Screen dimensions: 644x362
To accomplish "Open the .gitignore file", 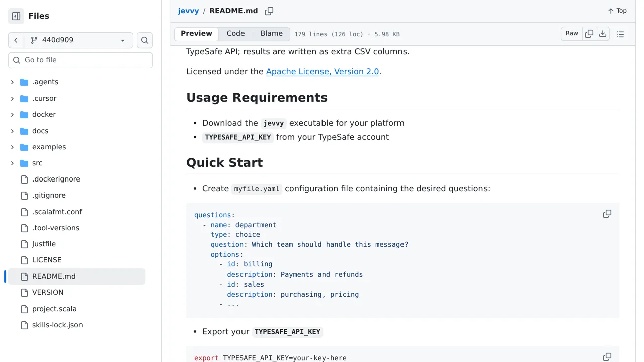I will coord(49,196).
